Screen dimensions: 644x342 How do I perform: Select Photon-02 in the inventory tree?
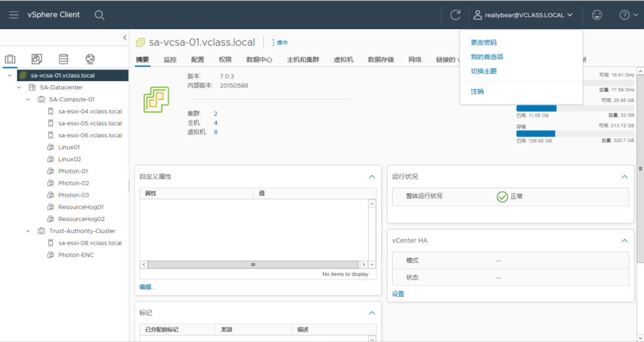coord(73,183)
